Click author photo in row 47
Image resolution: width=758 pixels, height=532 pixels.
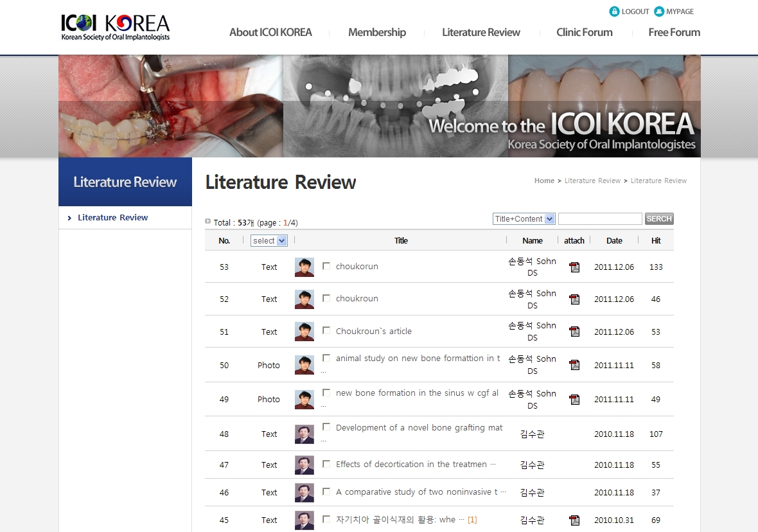coord(304,465)
